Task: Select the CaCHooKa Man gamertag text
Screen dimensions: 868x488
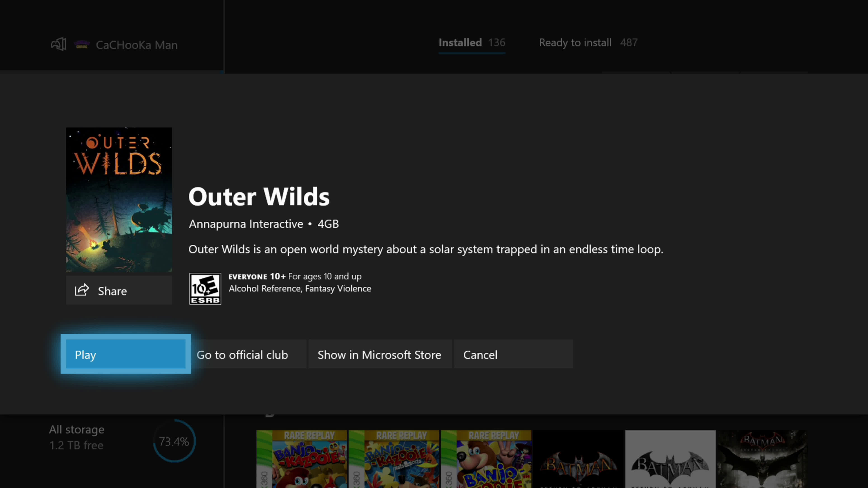Action: click(x=137, y=45)
